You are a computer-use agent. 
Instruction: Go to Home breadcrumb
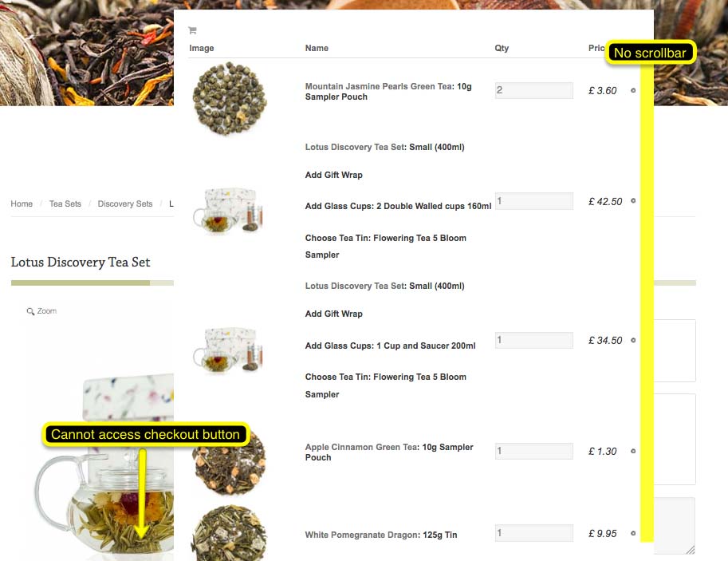22,203
